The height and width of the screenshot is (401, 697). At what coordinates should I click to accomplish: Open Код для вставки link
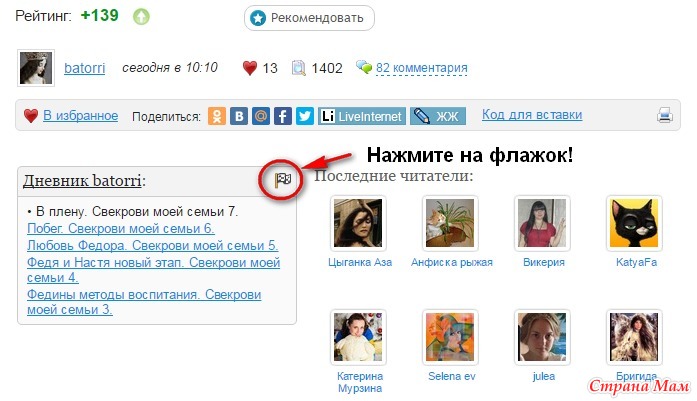tap(532, 115)
